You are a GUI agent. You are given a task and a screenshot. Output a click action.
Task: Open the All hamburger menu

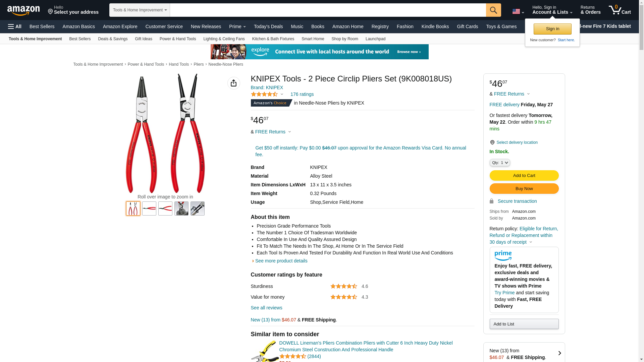click(x=15, y=26)
